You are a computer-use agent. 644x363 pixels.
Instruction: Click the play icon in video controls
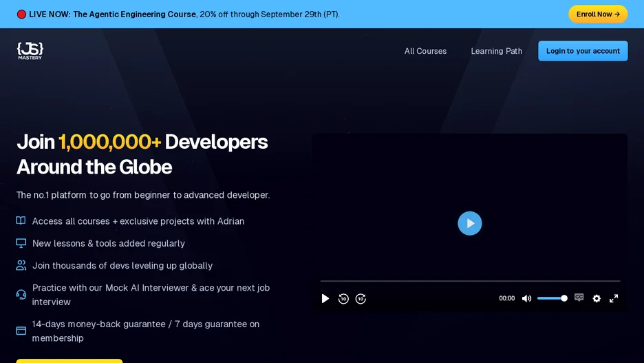pos(325,298)
